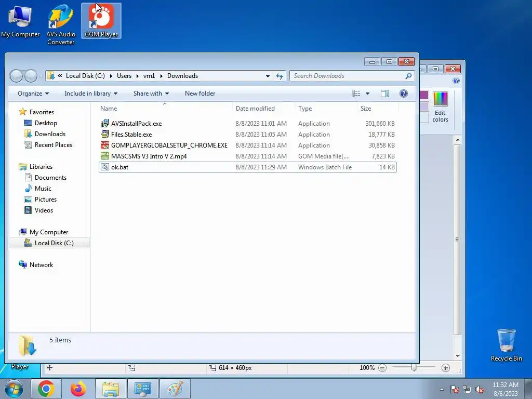
Task: Select Desktop under Favorites
Action: click(46, 123)
